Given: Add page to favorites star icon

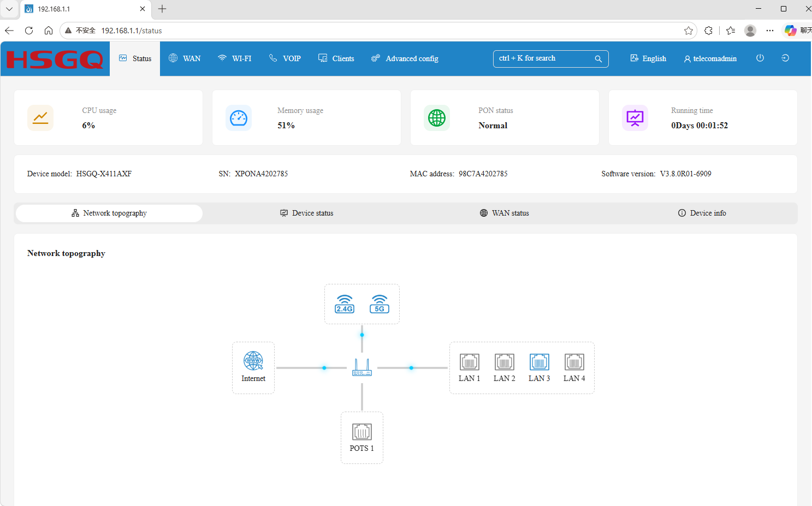Looking at the screenshot, I should [x=689, y=31].
